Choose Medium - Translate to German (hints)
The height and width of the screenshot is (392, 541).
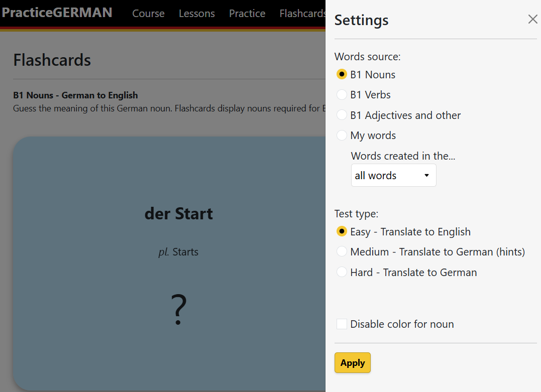click(x=342, y=252)
